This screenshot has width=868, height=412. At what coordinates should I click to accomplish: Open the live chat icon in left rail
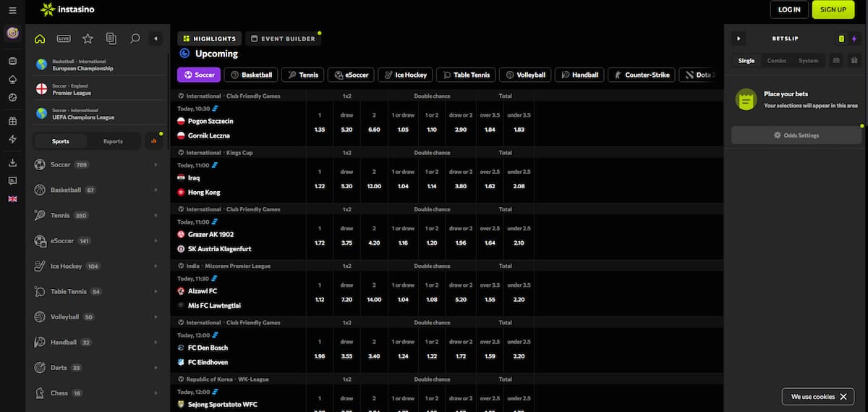point(12,180)
